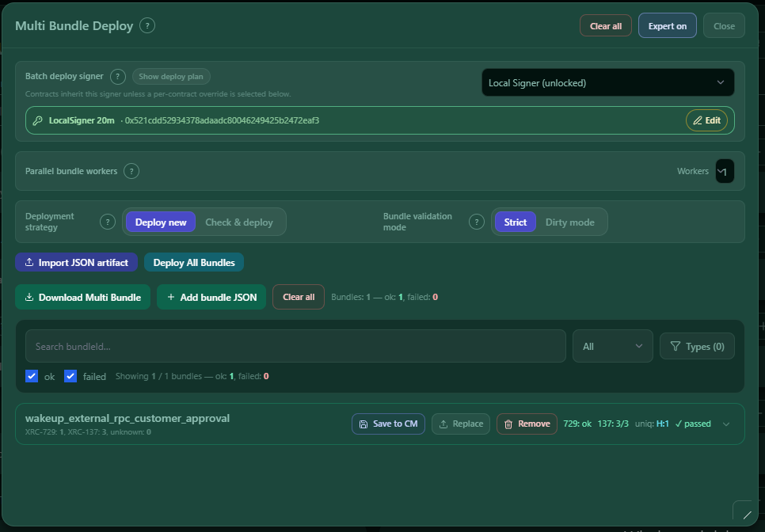Click the 'uniq: H:1' label

click(x=652, y=424)
